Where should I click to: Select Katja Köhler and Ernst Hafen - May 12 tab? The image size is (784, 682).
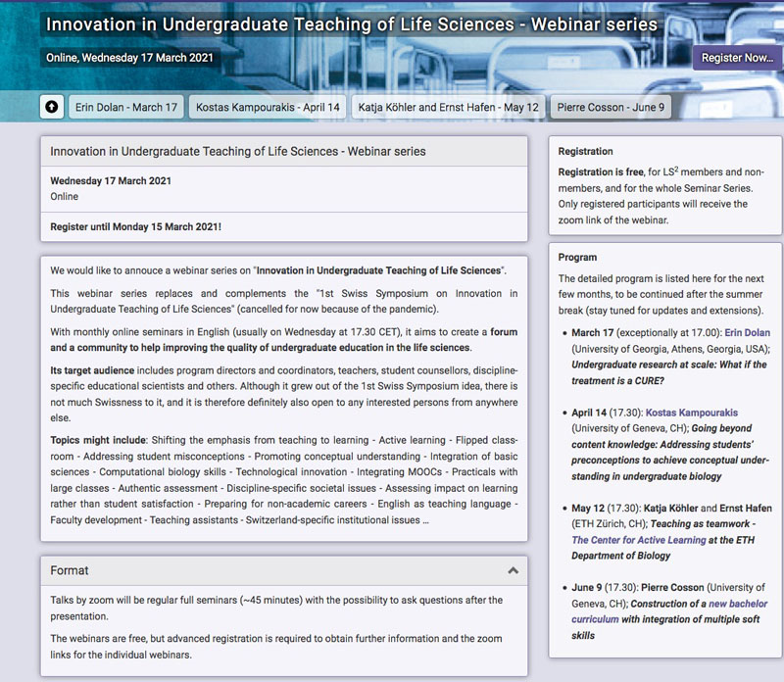(448, 107)
